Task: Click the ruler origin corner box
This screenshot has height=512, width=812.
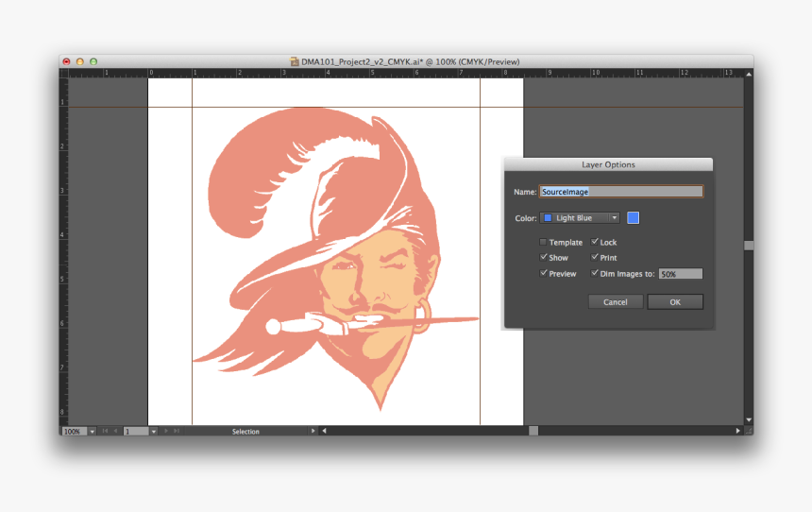Action: click(x=63, y=74)
